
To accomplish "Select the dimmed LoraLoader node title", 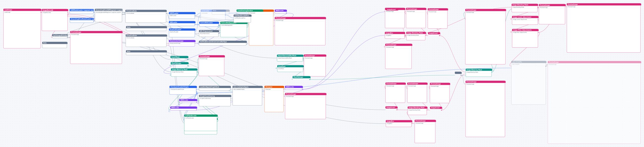I will pyautogui.click(x=206, y=11).
